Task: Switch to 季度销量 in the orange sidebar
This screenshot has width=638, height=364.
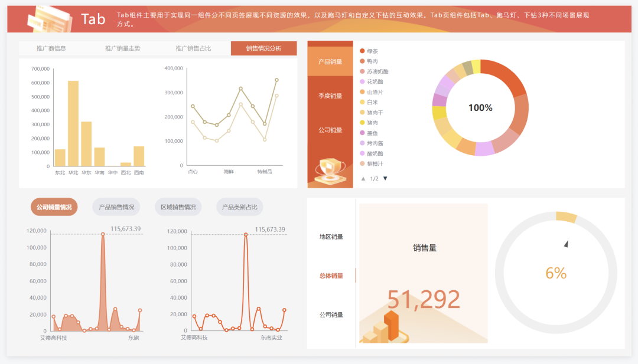Action: point(330,96)
